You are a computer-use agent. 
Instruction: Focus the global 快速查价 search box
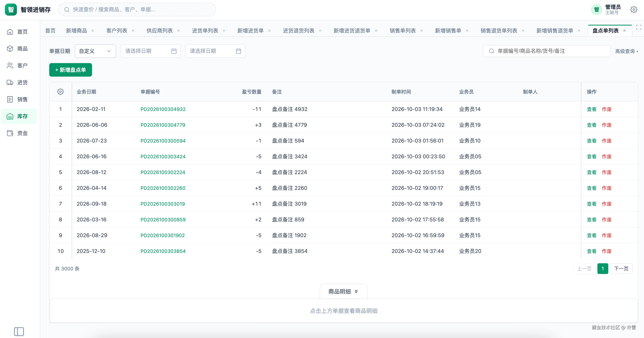click(137, 10)
